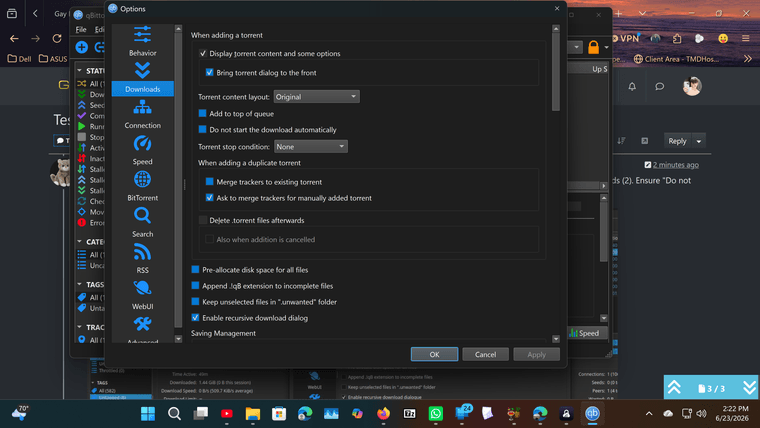Toggle Display torrent content and some options
Image resolution: width=760 pixels, height=428 pixels.
pos(203,53)
